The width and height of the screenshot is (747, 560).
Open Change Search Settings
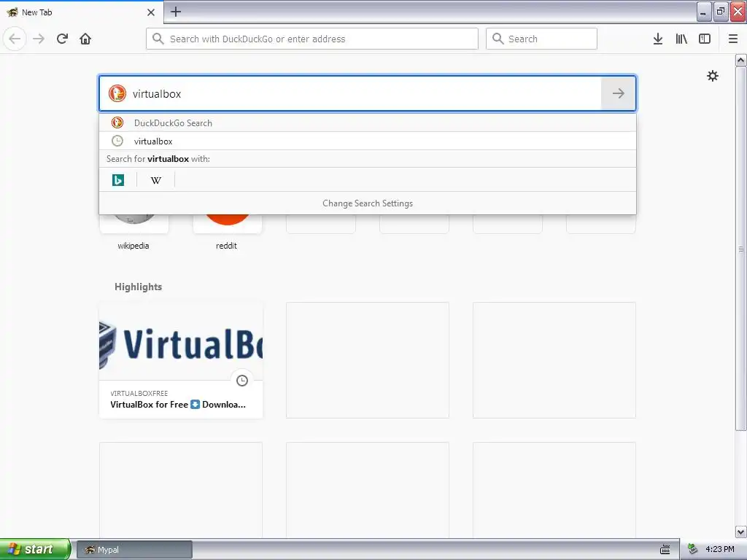(x=368, y=203)
